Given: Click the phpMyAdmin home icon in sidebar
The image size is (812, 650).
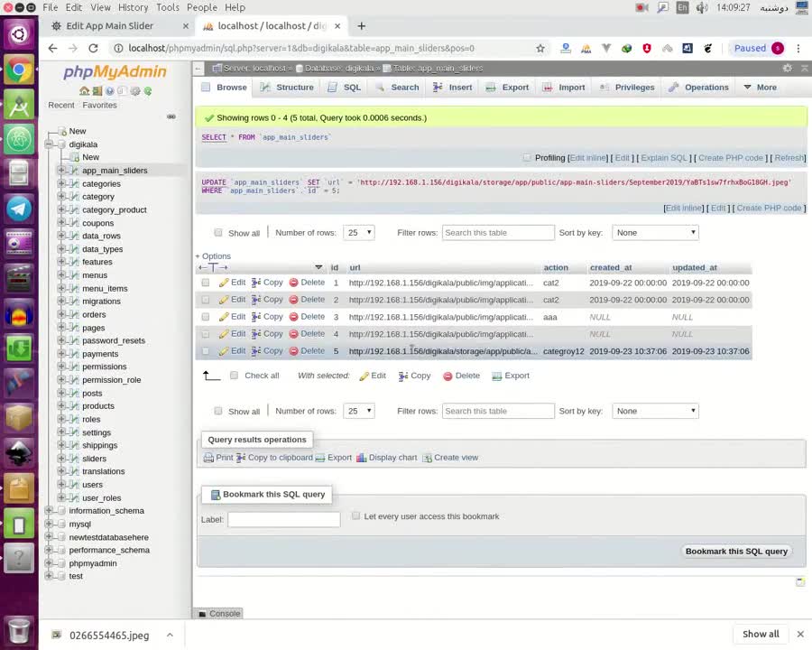Looking at the screenshot, I should coord(84,91).
